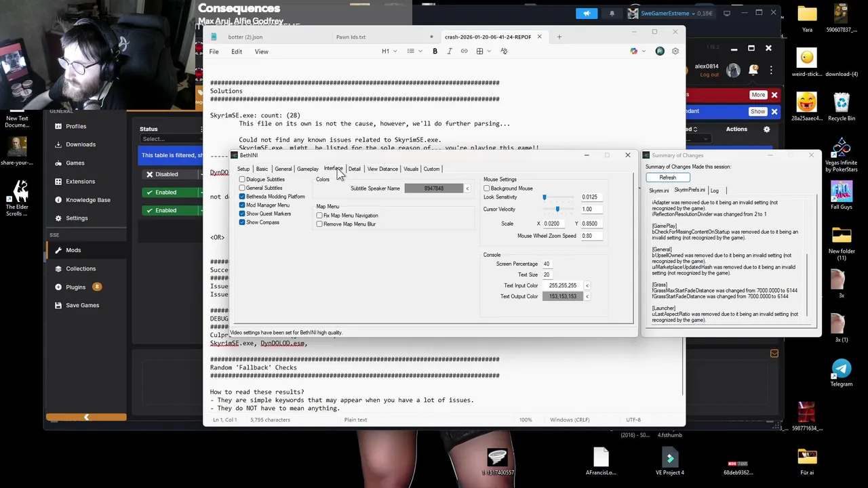This screenshot has width=868, height=488.
Task: Enable Remove Map Menu Blur
Action: (319, 224)
